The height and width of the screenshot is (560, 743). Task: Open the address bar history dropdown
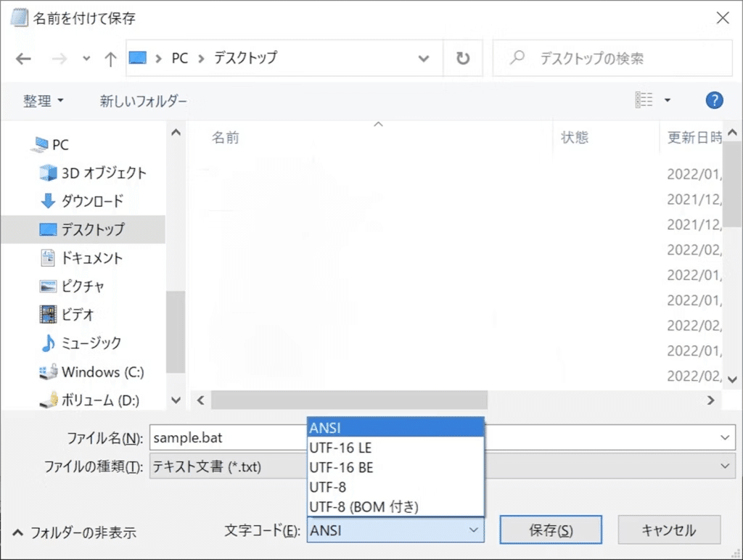point(424,59)
